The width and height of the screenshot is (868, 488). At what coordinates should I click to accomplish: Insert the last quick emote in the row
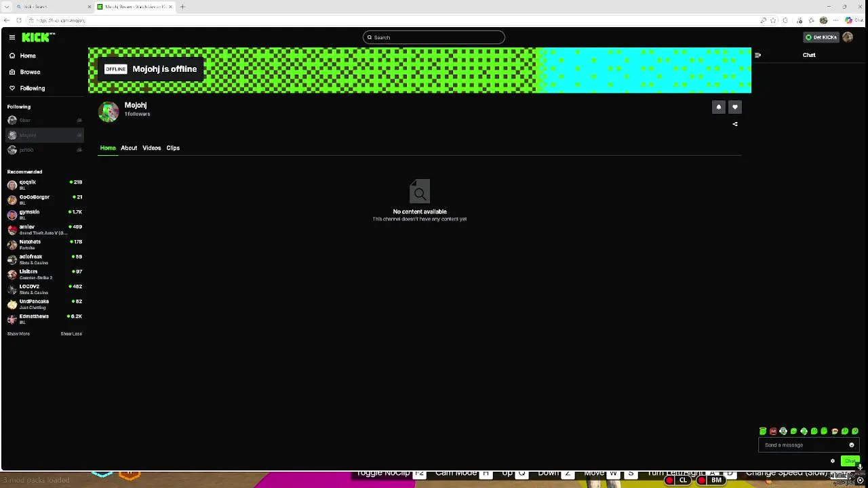pyautogui.click(x=855, y=431)
